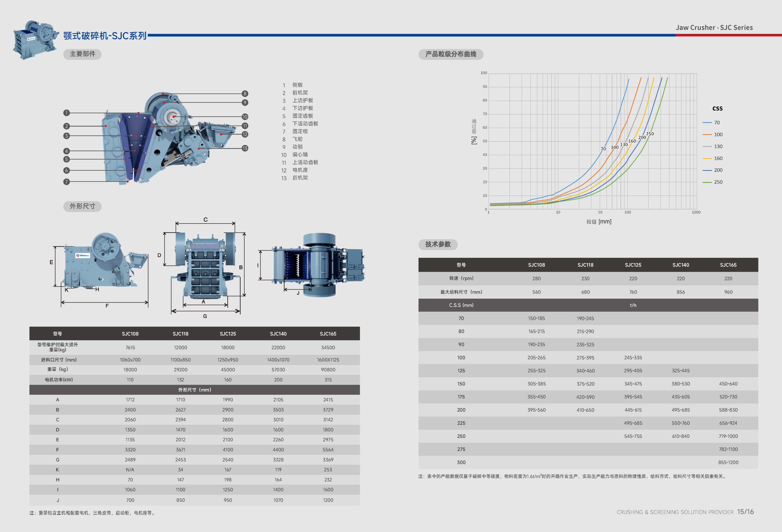The height and width of the screenshot is (532, 782).
Task: Click the 最大给料尺寸 (mm) row label
Action: (x=461, y=292)
